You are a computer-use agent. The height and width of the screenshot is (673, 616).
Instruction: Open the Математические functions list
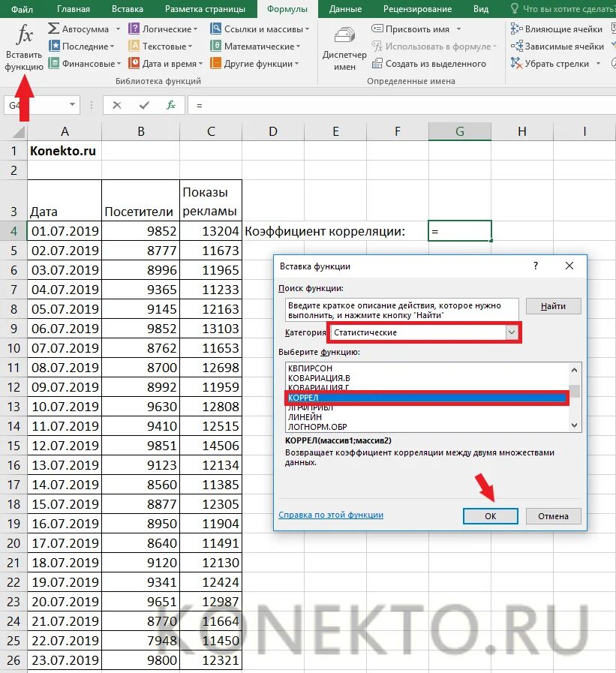[255, 46]
